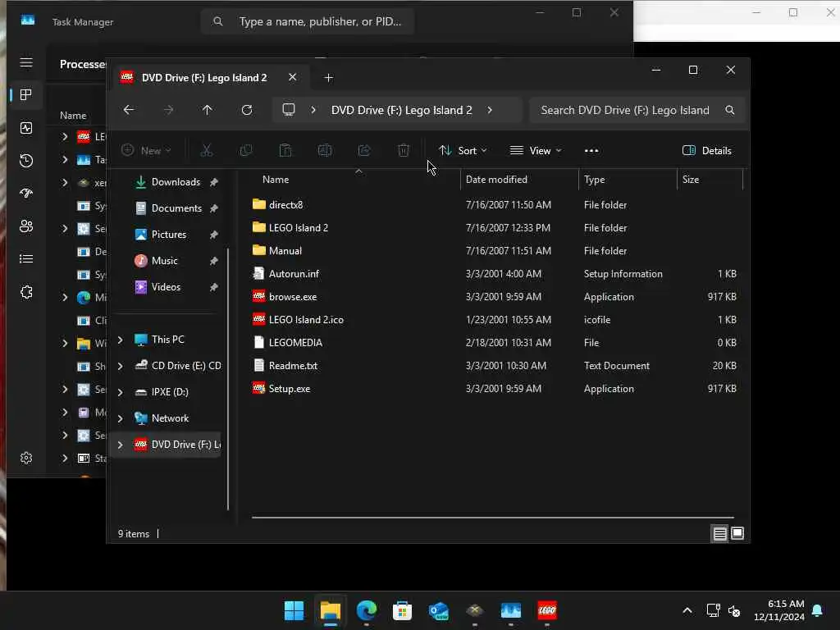This screenshot has width=840, height=630.
Task: Click the LEGO app taskbar icon
Action: (x=547, y=610)
